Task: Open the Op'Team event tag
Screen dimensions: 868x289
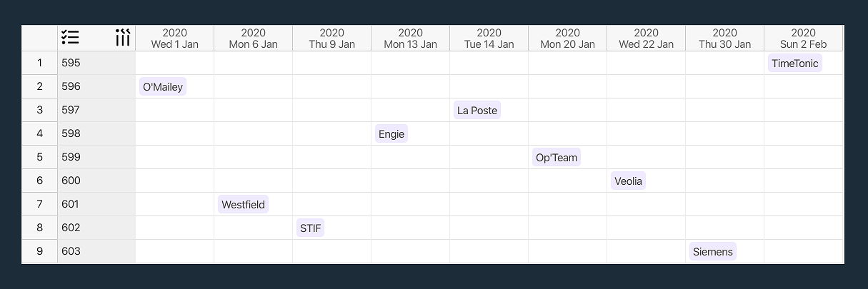Action: tap(557, 158)
